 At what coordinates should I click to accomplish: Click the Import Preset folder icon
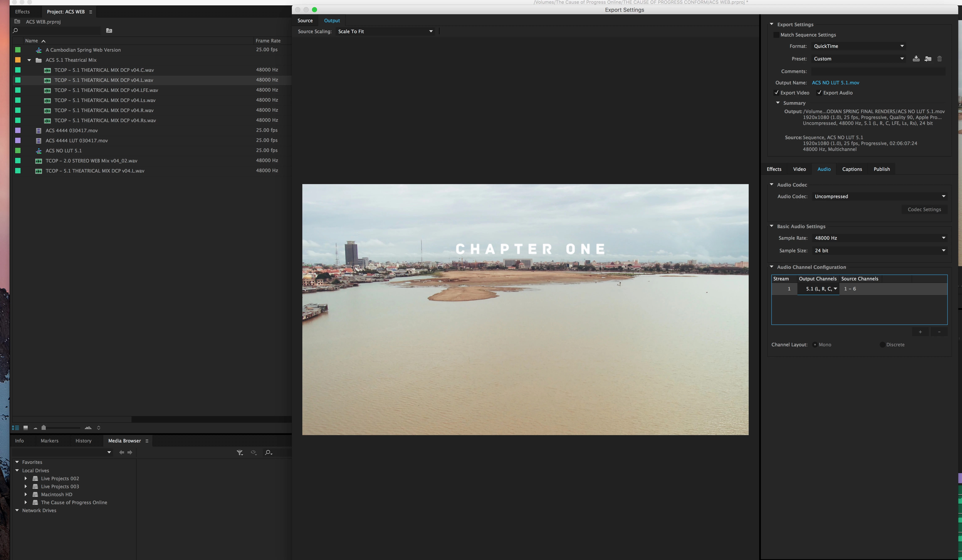click(928, 59)
